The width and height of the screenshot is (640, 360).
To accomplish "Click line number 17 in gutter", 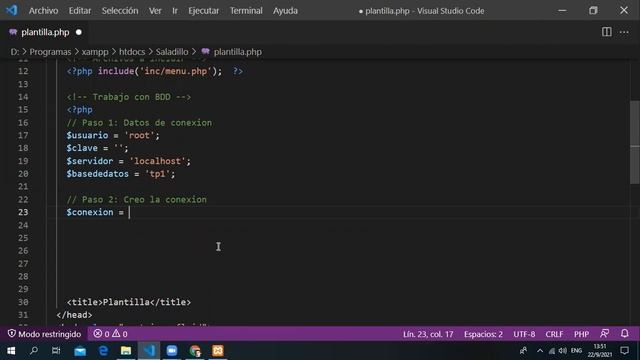I will pos(23,136).
